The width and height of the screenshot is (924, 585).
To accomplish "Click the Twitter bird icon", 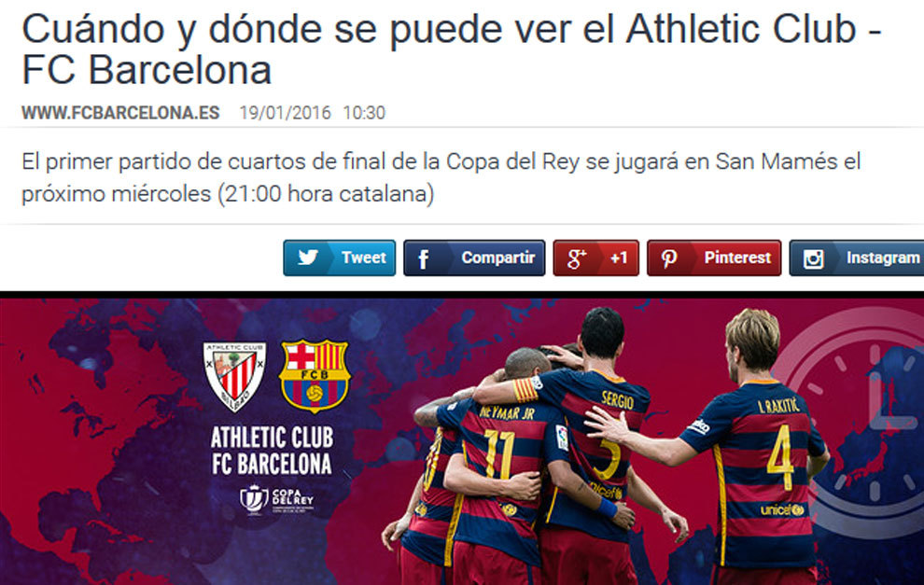I will coord(308,258).
